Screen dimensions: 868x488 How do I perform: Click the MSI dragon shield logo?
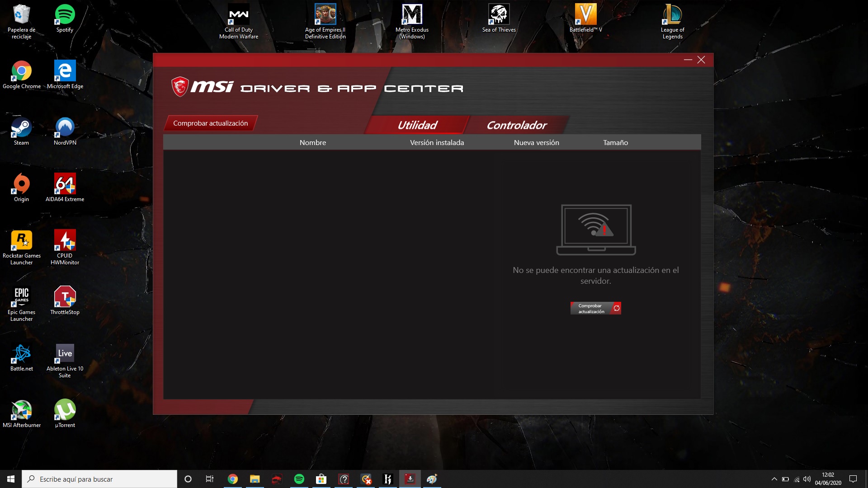pyautogui.click(x=180, y=86)
